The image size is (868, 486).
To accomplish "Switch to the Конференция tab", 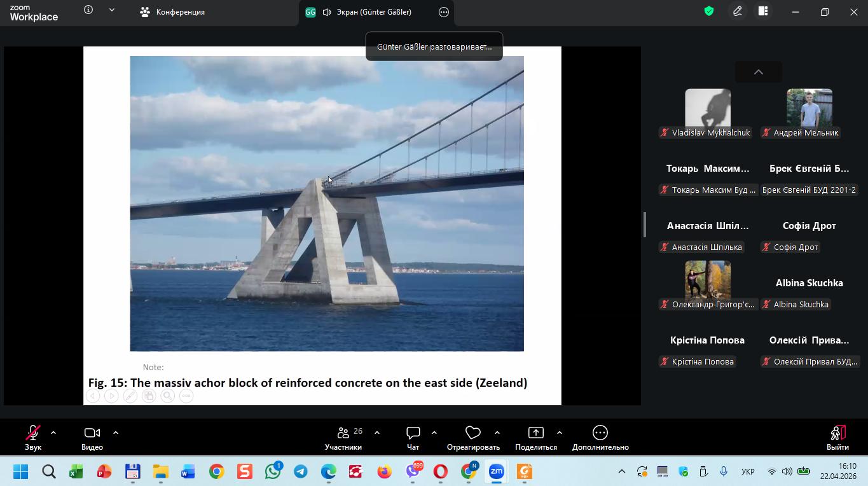I will coord(172,12).
